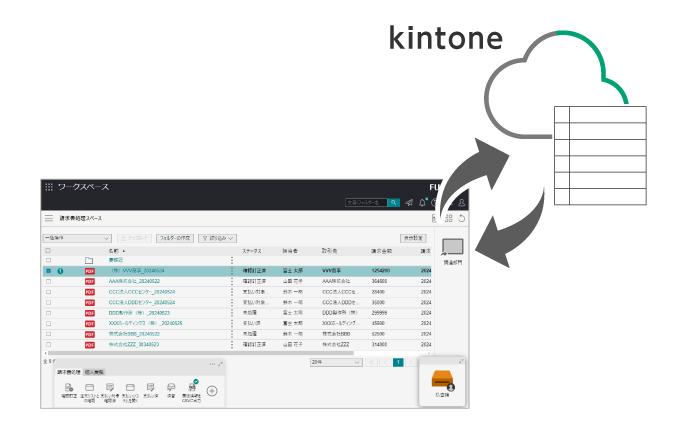This screenshot has height=431, width=686.
Task: Open the app grid launcher beside ワークスペース
Action: 49,187
